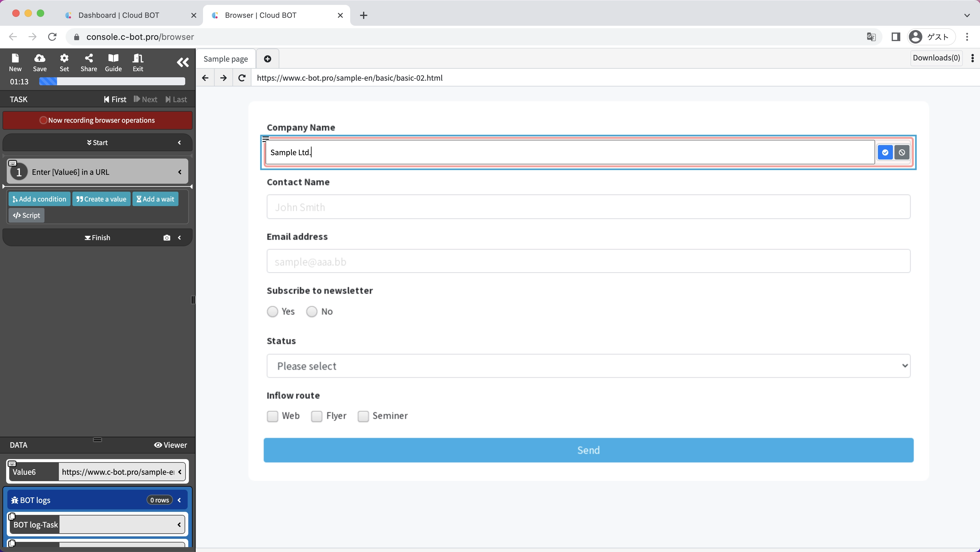Open the Guide book icon
Screen dimensions: 980x552
point(113,62)
